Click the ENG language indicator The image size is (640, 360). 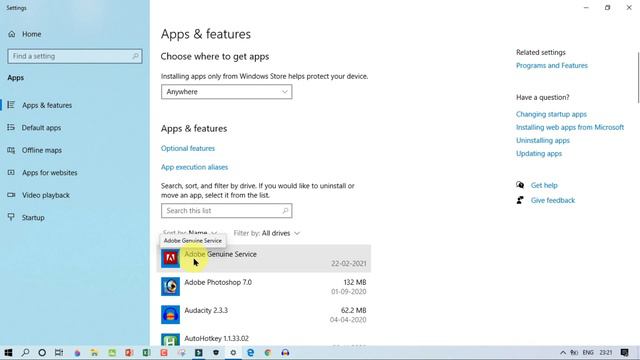588,353
